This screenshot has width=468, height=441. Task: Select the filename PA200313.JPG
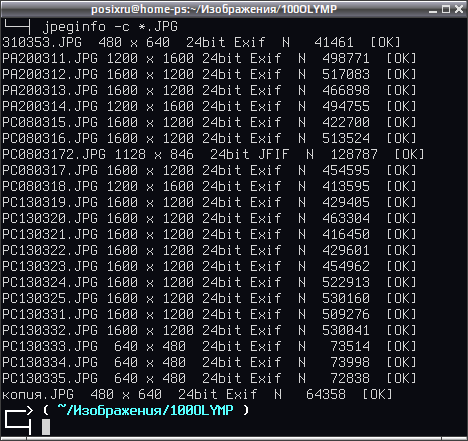50,90
